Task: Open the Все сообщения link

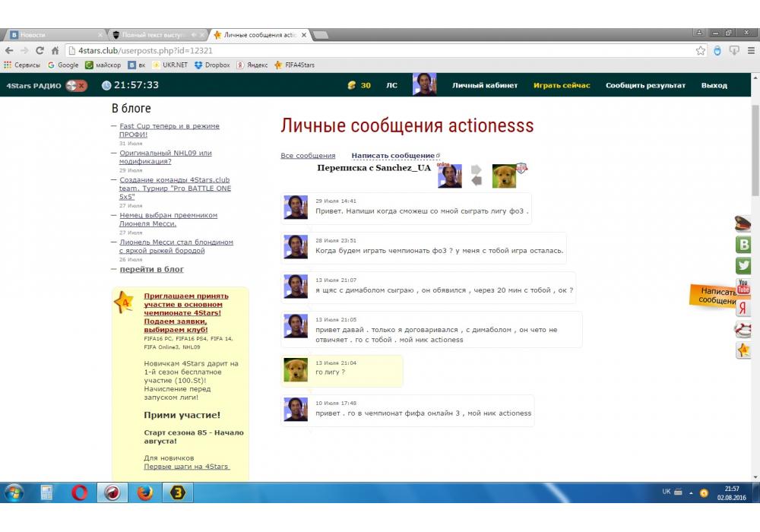Action: (x=308, y=156)
